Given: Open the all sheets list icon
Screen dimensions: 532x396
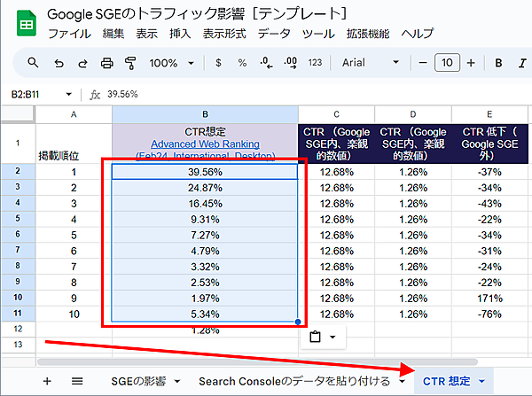Looking at the screenshot, I should pos(77,382).
